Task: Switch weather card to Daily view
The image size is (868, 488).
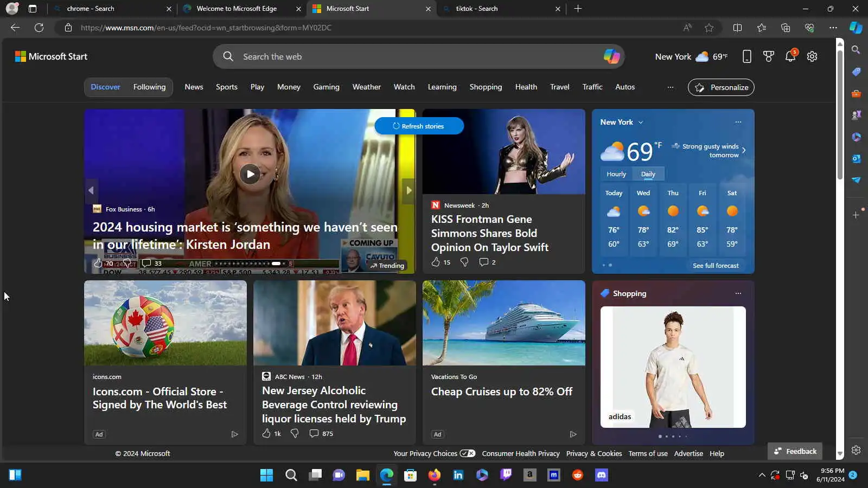Action: pyautogui.click(x=648, y=174)
